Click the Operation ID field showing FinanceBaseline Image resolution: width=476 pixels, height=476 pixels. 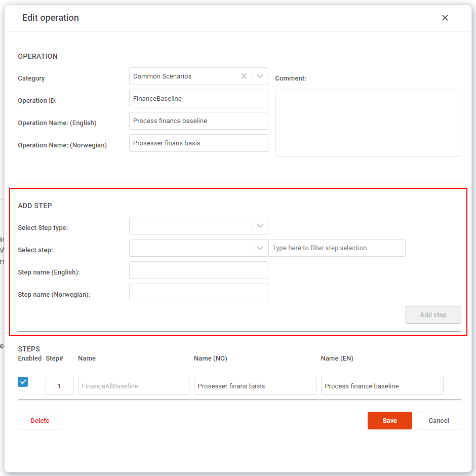tap(199, 98)
